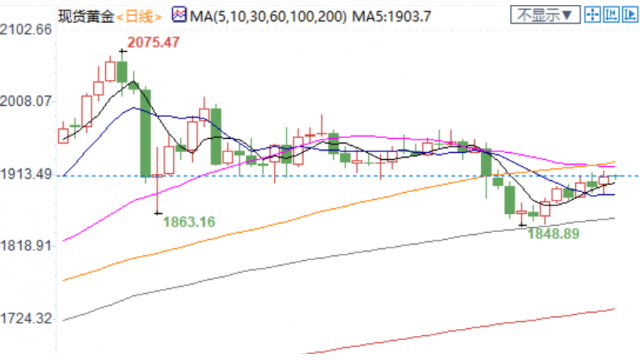640x360 pixels.
Task: Click the MA5:1903.7 value readout
Action: (391, 16)
